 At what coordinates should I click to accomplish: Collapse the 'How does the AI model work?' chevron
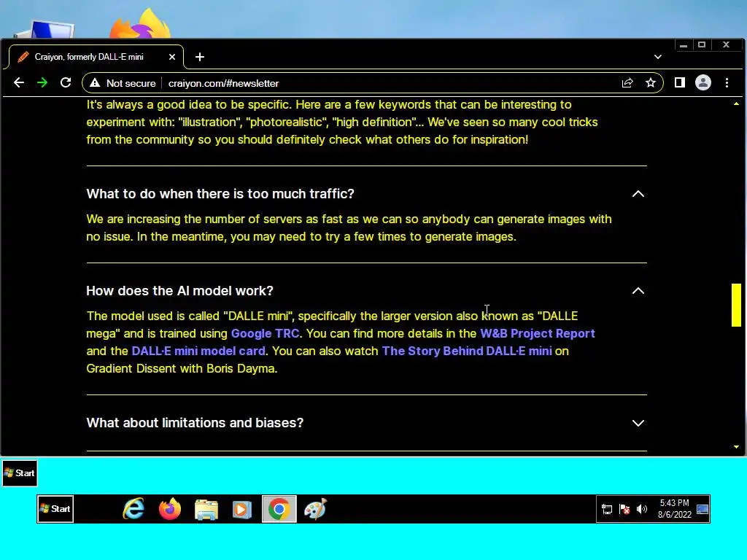click(638, 291)
